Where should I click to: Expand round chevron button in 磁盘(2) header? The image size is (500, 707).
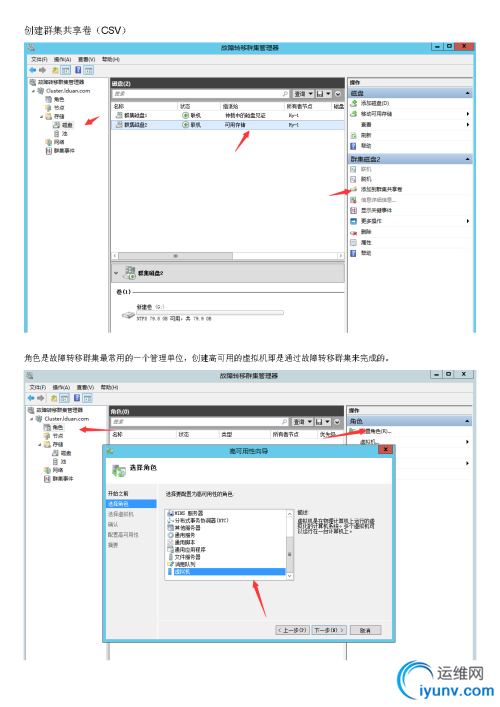point(338,94)
